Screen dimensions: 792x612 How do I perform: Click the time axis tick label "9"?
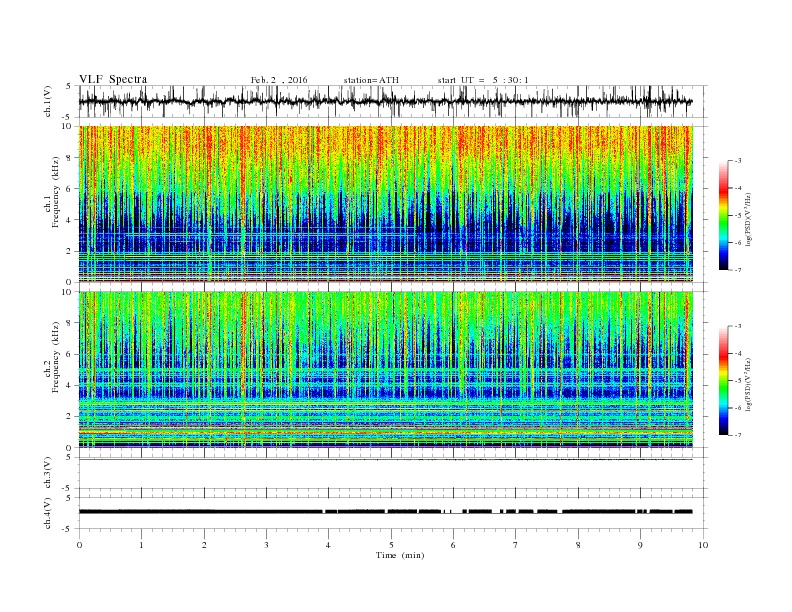pyautogui.click(x=640, y=545)
